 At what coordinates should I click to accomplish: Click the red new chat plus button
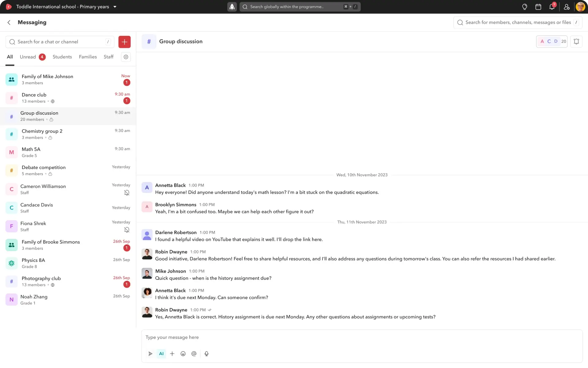[124, 42]
